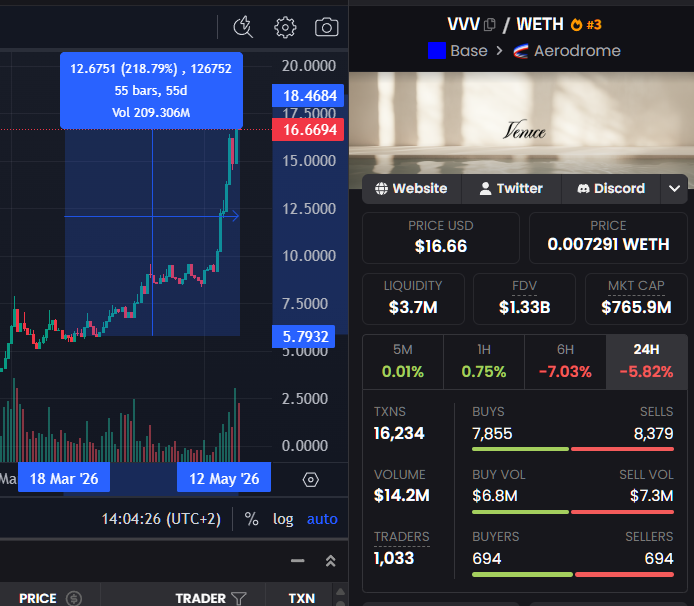This screenshot has width=694, height=606.
Task: Take a chart snapshot with camera icon
Action: (327, 27)
